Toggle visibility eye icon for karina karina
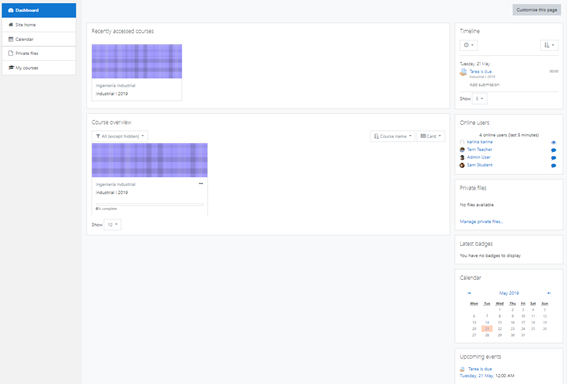 [553, 142]
